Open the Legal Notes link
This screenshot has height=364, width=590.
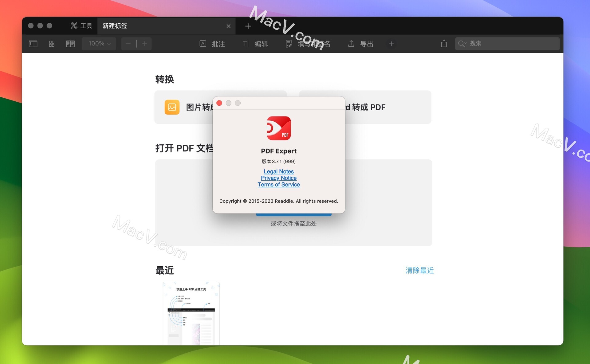[279, 171]
